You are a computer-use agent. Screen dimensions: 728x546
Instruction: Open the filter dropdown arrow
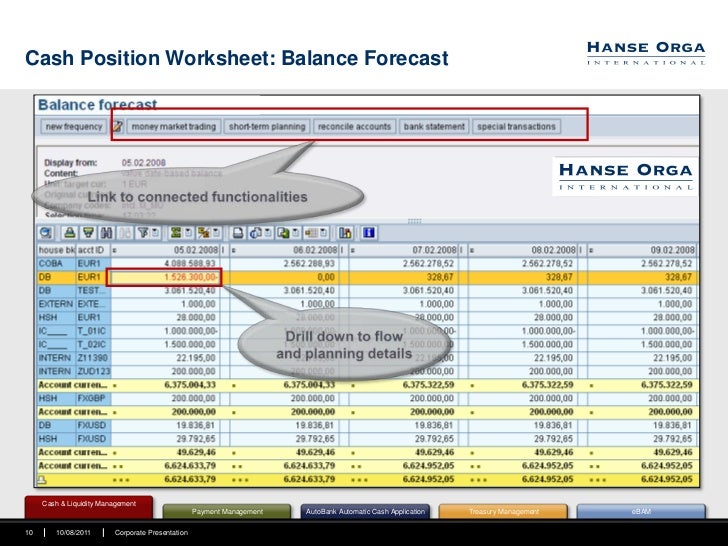click(x=155, y=233)
